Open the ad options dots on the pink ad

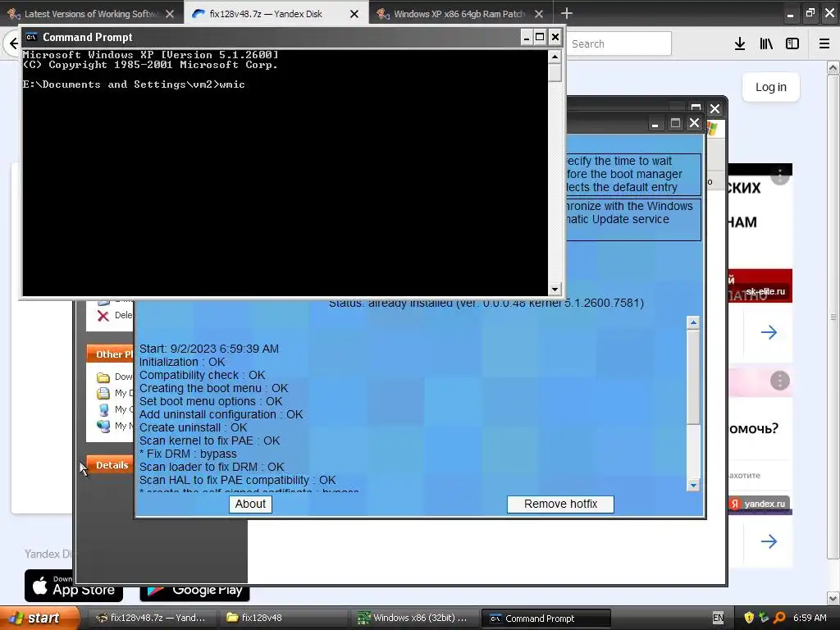pos(780,381)
